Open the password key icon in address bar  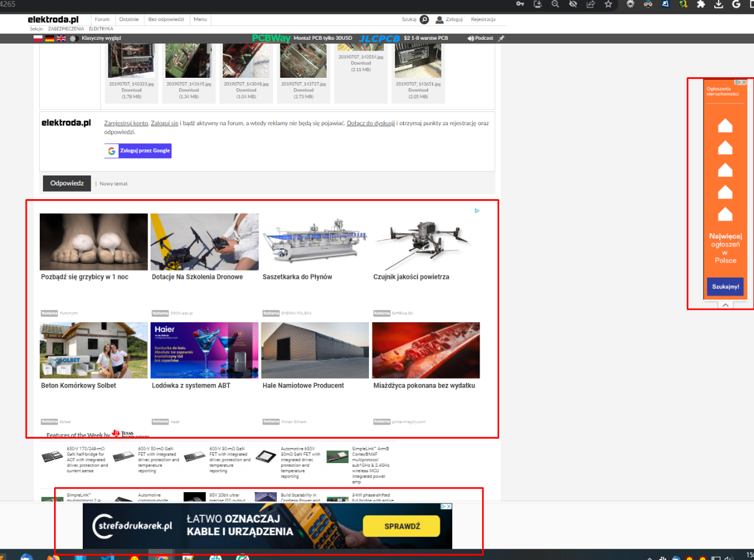click(x=521, y=4)
